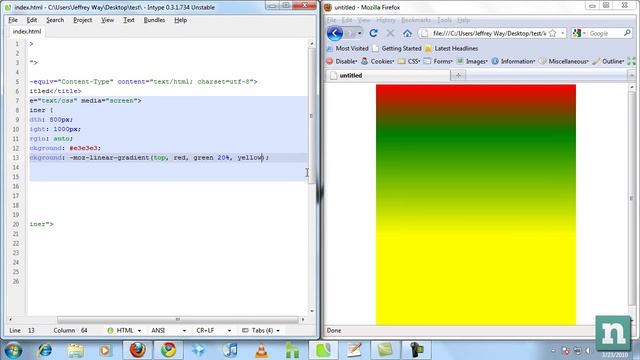The height and width of the screenshot is (360, 640).
Task: Open Intype Text menu
Action: click(129, 20)
